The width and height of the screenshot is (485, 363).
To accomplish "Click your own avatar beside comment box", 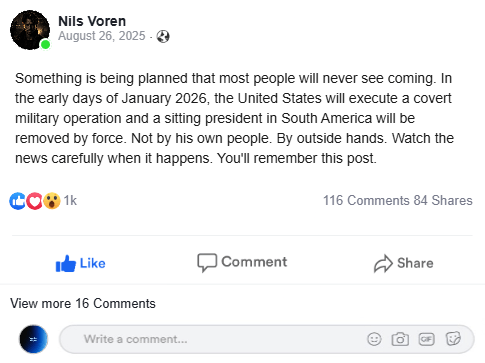I will point(33,339).
